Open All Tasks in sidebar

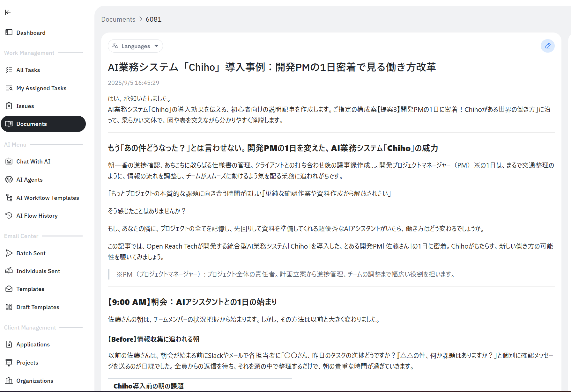[28, 70]
